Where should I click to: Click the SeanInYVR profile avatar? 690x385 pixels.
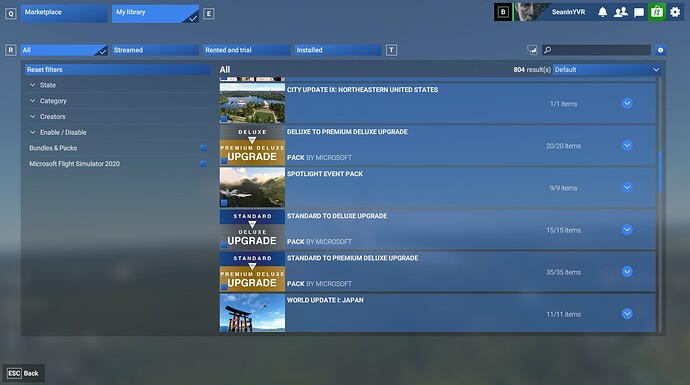532,12
